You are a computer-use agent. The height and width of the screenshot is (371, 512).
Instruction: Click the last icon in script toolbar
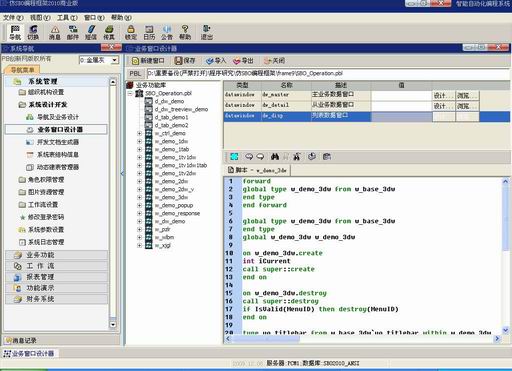[x=327, y=156]
